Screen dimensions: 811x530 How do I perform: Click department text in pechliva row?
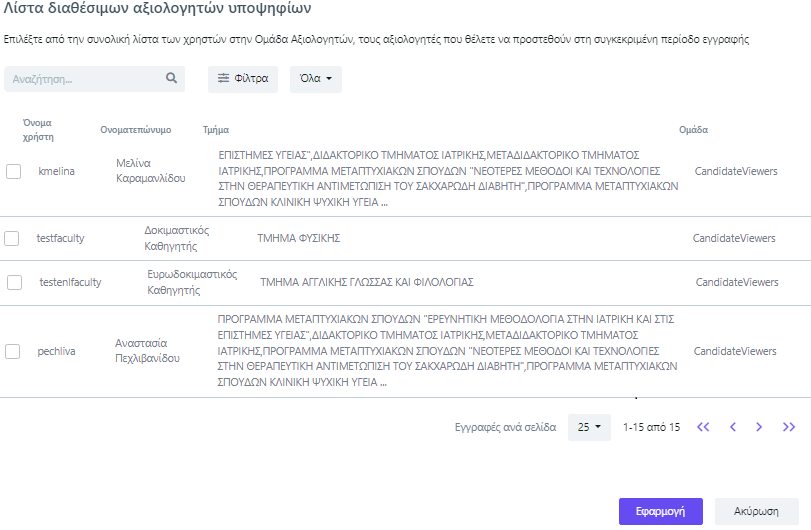tap(447, 351)
